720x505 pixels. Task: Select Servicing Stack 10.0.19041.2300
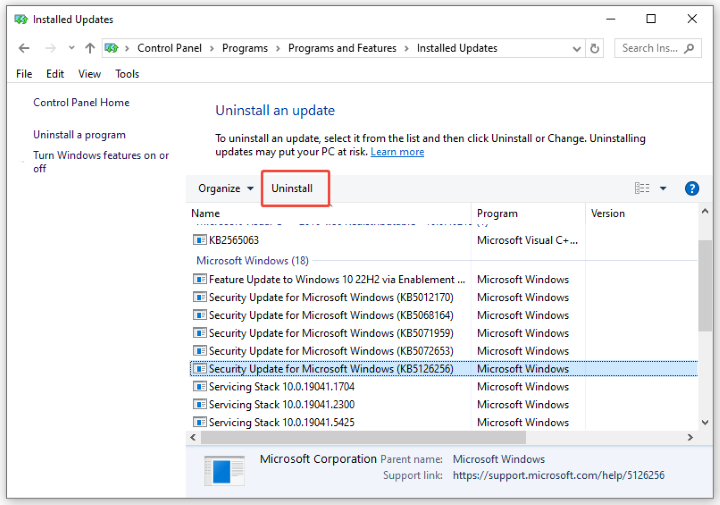(x=444, y=405)
